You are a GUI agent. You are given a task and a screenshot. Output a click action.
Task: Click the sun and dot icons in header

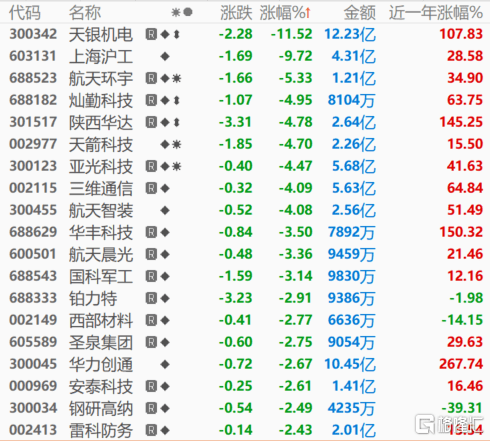[x=182, y=12]
